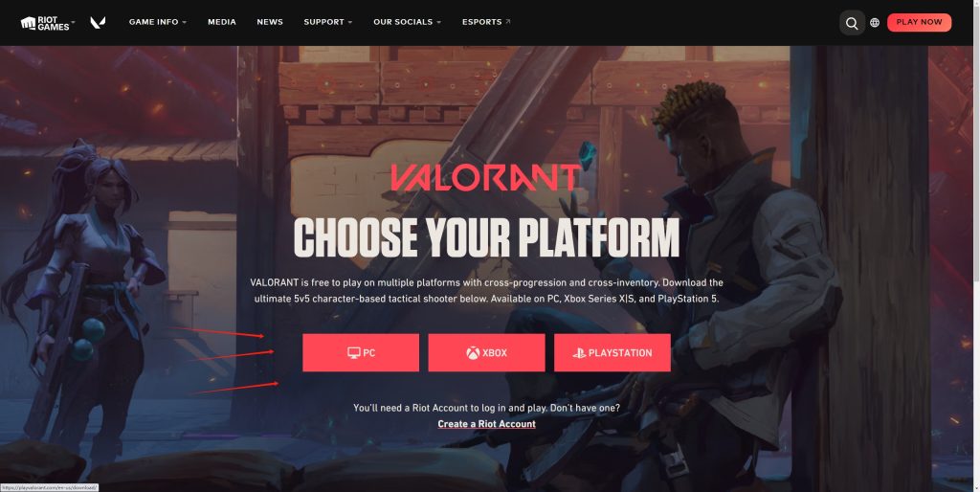Viewport: 980px width, 492px height.
Task: Expand the Riot Games dropdown arrow
Action: coord(73,23)
